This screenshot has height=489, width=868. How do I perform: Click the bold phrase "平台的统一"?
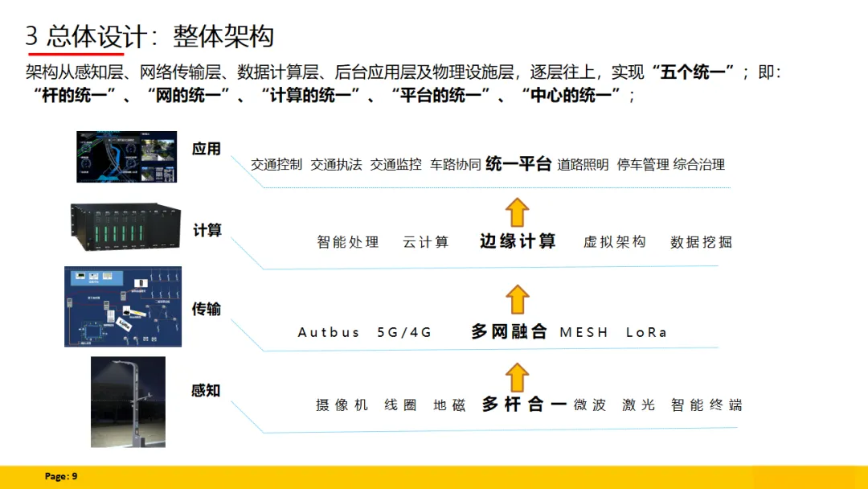(441, 95)
